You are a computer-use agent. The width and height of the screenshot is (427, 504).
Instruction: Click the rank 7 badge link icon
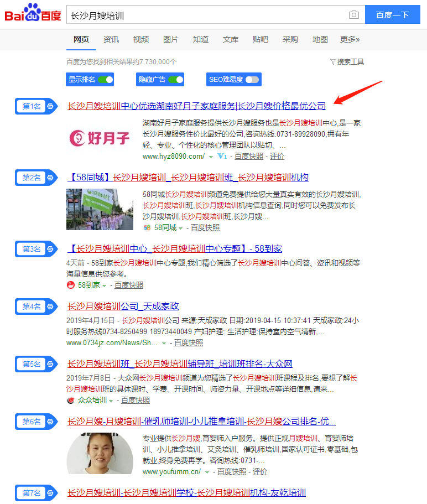click(50, 493)
